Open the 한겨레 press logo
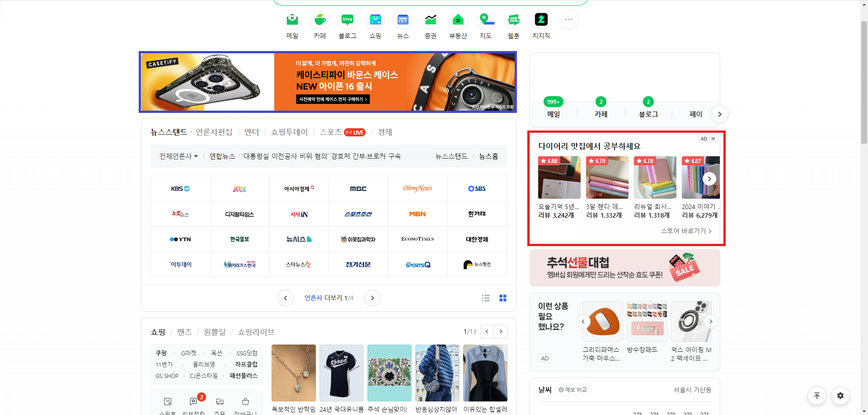This screenshot has width=868, height=415. pos(477,214)
